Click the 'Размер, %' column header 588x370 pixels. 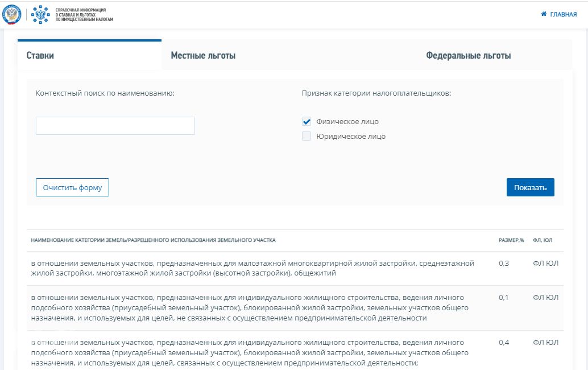(x=511, y=240)
